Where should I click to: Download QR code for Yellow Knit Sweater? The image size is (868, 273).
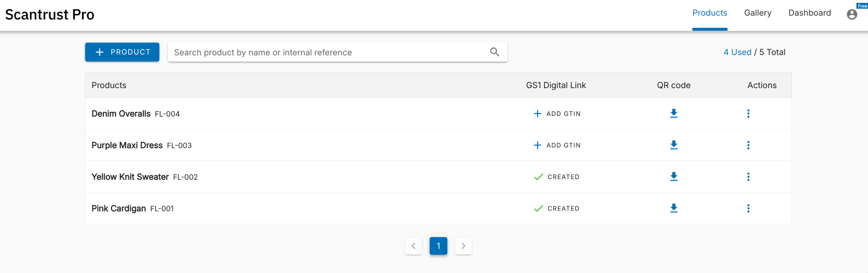[673, 177]
